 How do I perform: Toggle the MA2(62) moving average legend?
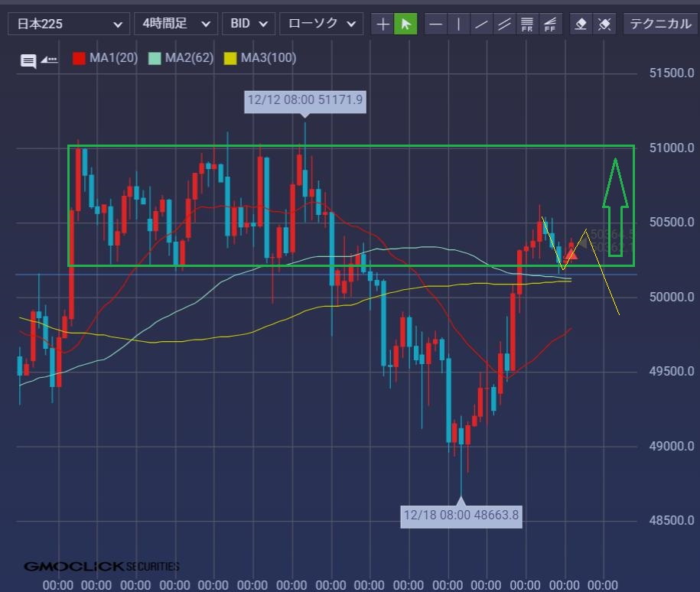188,58
